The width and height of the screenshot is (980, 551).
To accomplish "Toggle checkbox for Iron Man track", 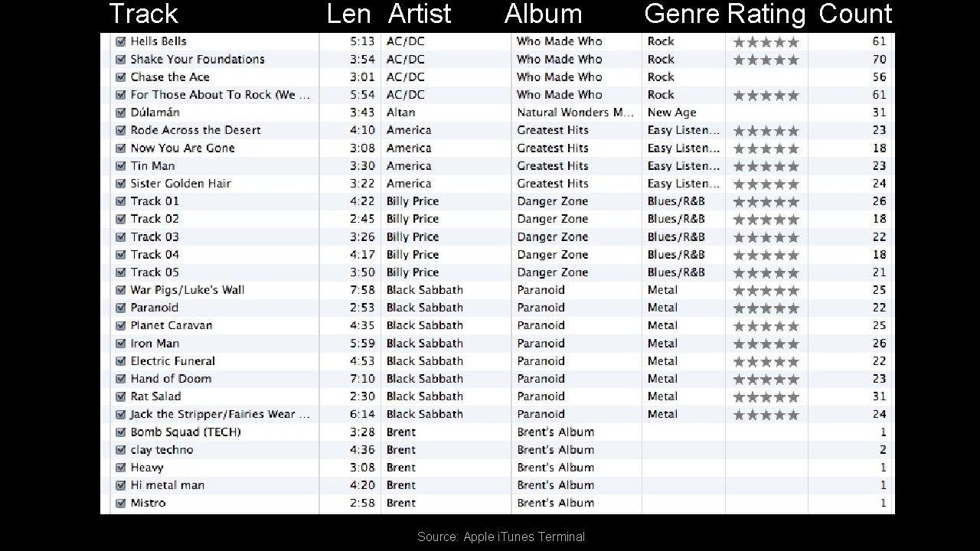I will point(120,344).
